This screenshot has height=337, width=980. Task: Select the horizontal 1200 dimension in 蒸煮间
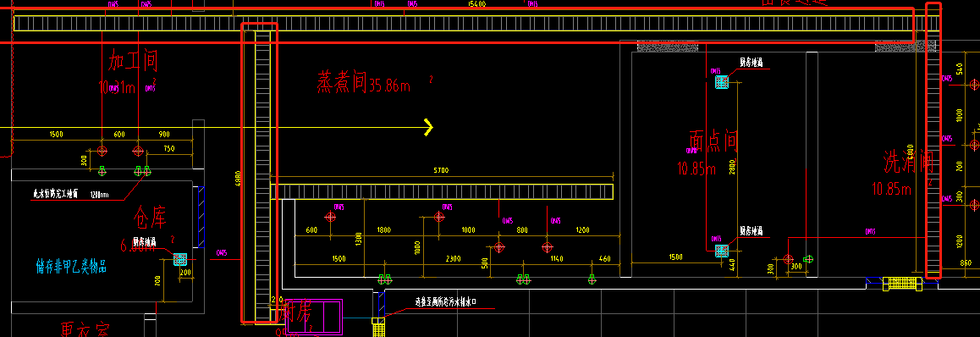point(582,230)
